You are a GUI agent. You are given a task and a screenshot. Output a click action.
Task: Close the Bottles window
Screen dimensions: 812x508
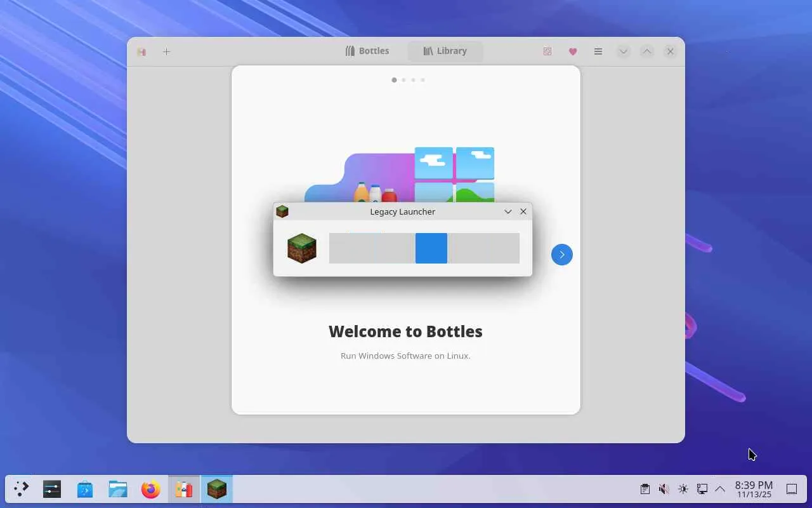[x=670, y=51]
